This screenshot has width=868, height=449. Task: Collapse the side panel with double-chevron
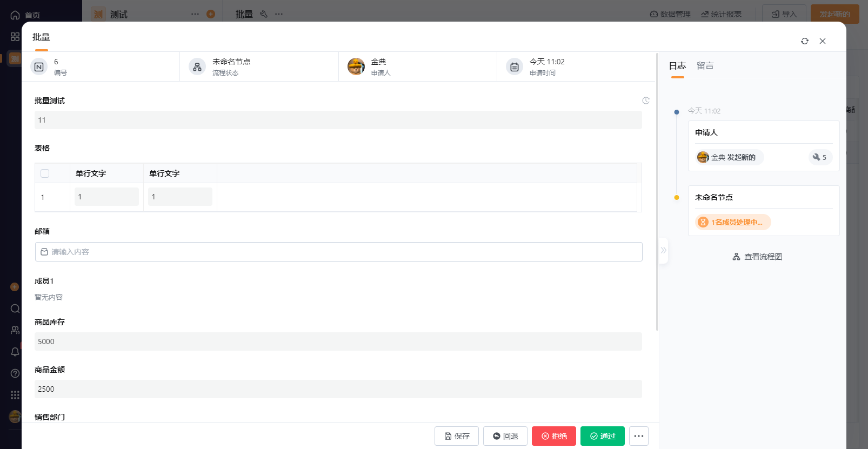point(664,250)
